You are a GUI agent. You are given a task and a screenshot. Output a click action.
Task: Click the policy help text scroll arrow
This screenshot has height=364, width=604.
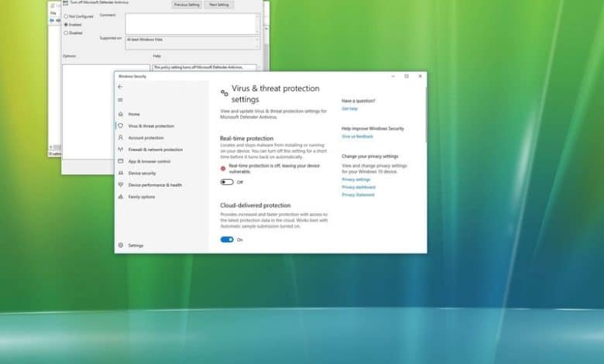[x=259, y=67]
